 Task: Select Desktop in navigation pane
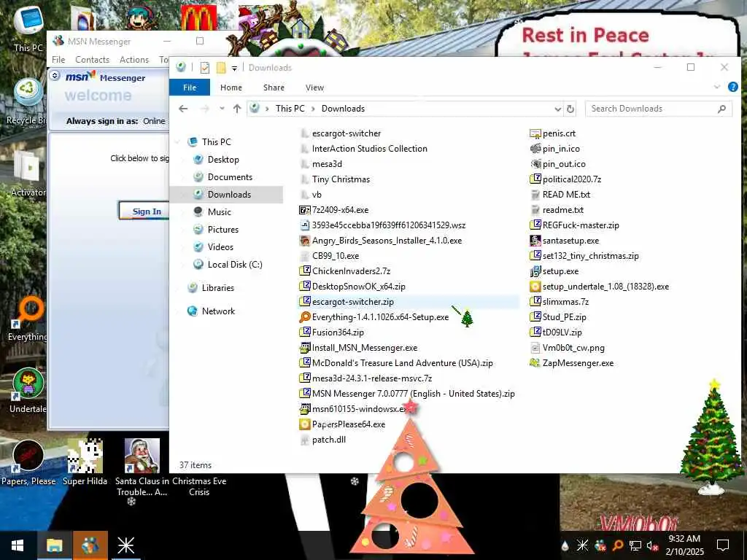point(223,160)
